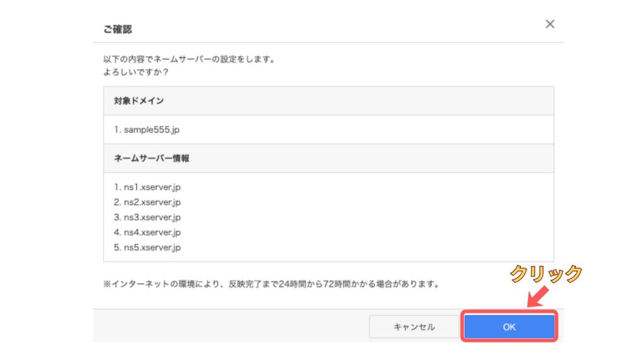The height and width of the screenshot is (362, 644).
Task: Click the 対象ドメイン section header
Action: 139,101
